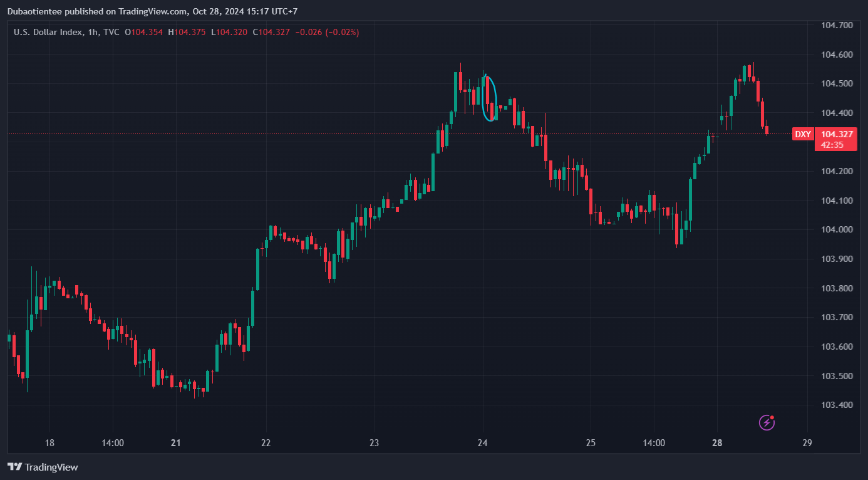This screenshot has width=868, height=480.
Task: Select the cyan ellipse drawing on chart
Action: (x=490, y=98)
